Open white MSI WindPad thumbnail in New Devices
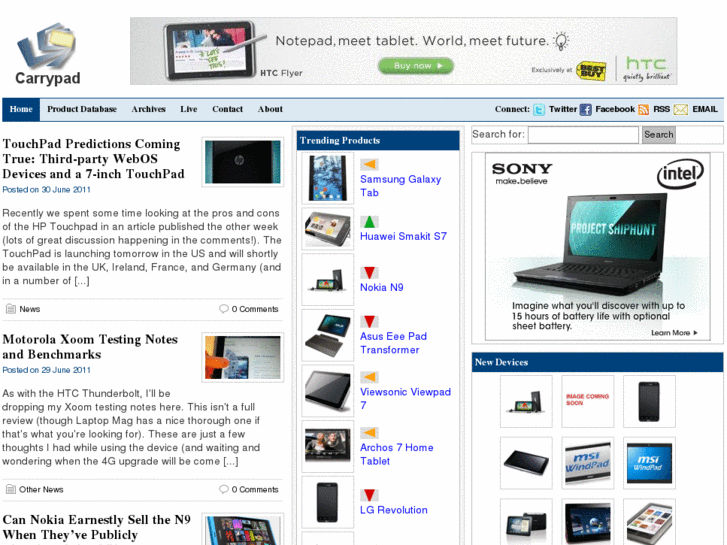727x545 pixels. pyautogui.click(x=587, y=463)
